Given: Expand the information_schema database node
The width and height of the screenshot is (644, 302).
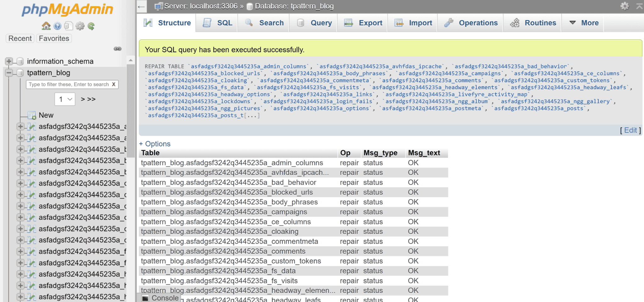Looking at the screenshot, I should (9, 61).
